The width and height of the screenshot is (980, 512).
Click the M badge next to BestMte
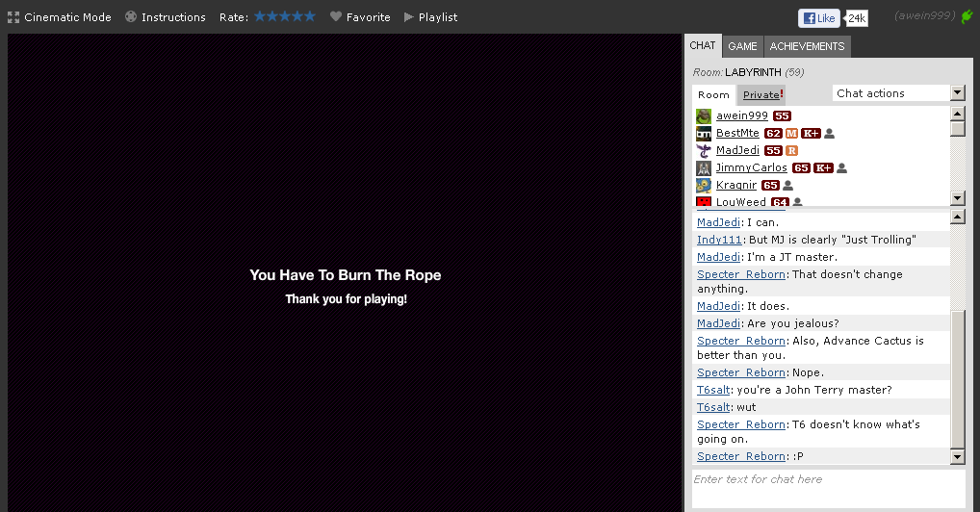(792, 133)
